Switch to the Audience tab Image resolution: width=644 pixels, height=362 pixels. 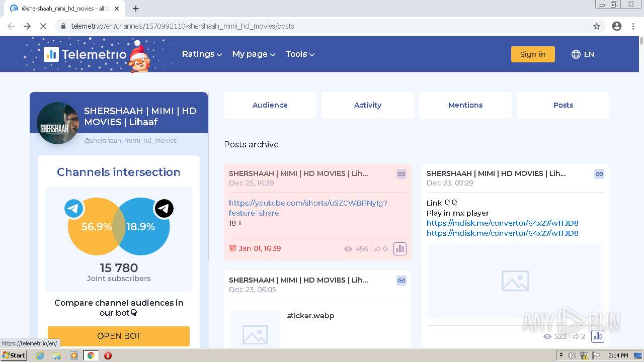(270, 105)
